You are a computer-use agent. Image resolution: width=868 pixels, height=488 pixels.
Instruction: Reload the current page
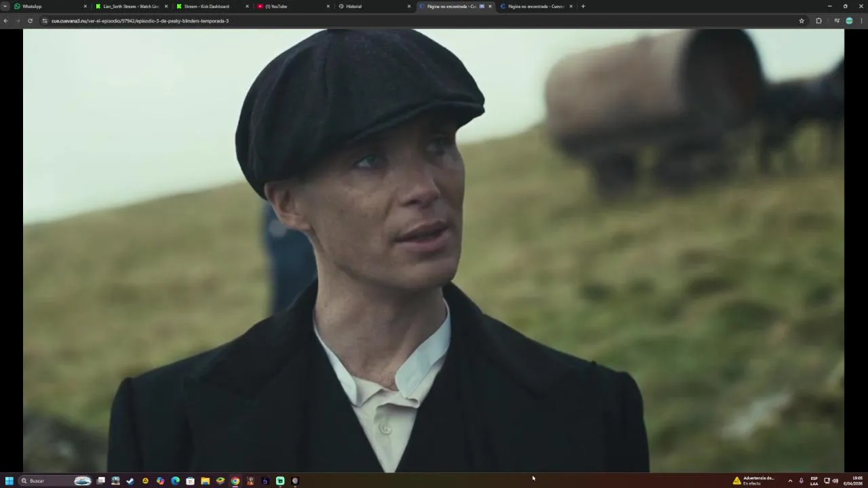[x=30, y=21]
